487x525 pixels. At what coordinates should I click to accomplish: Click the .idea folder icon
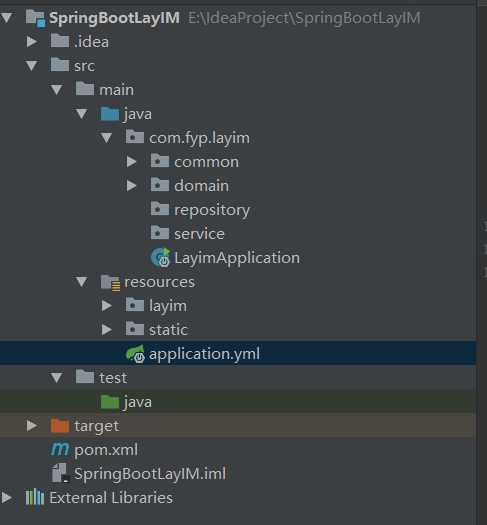[60, 41]
